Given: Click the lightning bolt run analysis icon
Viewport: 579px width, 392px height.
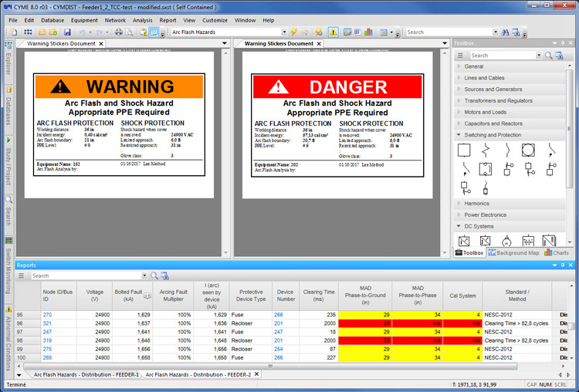Looking at the screenshot, I should click(293, 32).
